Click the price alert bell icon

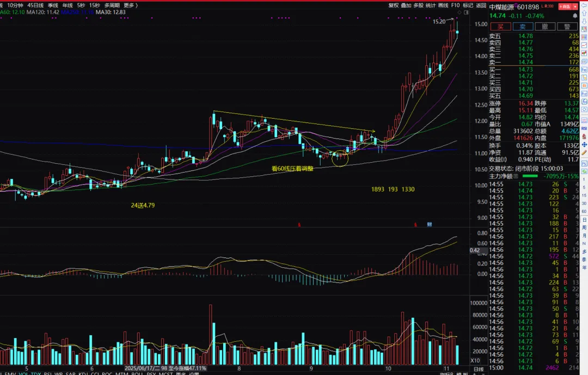click(x=575, y=16)
